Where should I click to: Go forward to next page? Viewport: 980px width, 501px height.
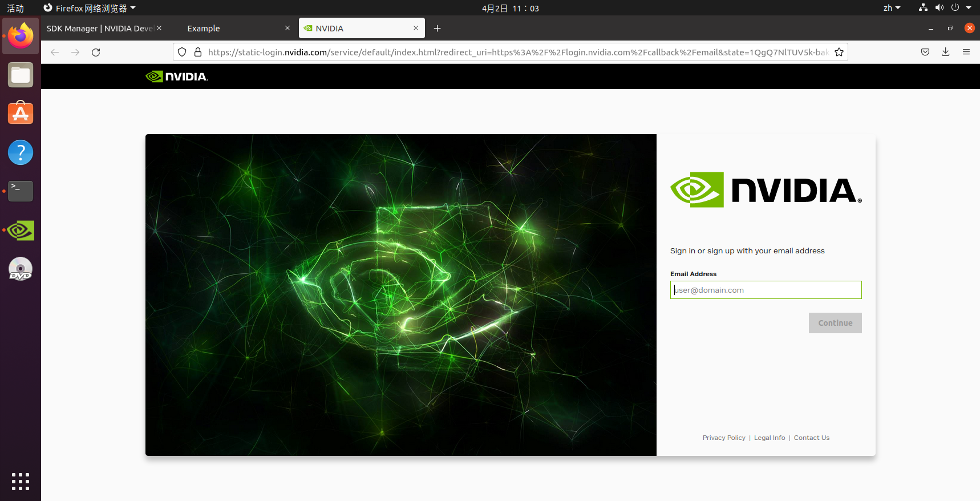click(75, 52)
